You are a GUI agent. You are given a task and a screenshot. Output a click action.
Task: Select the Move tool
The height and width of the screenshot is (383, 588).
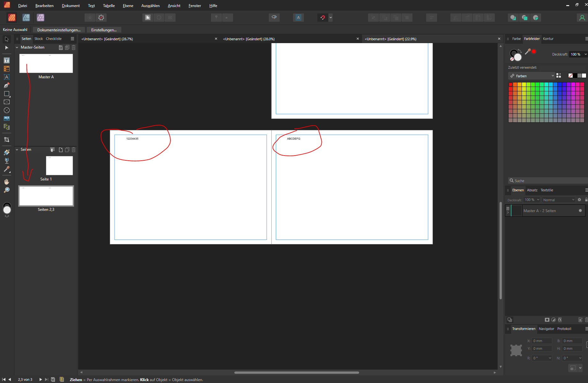coord(7,39)
